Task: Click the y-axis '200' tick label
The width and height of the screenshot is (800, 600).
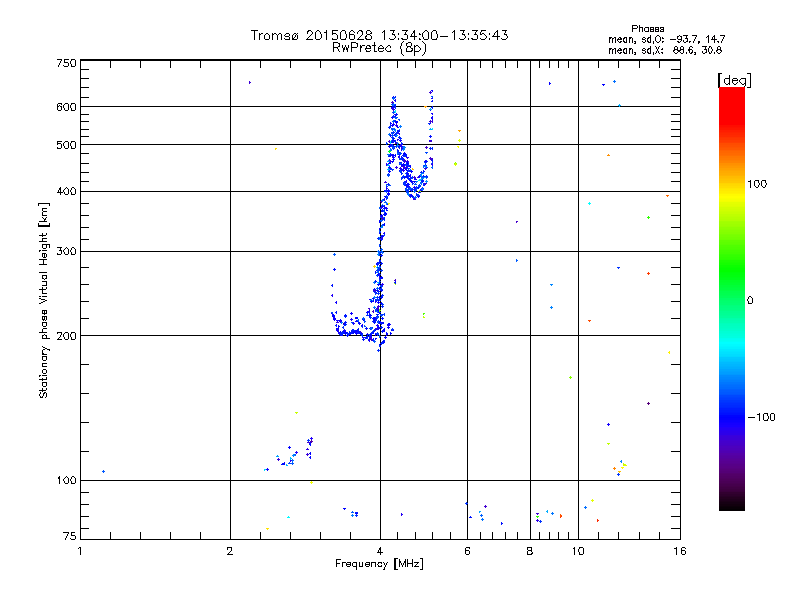Action: click(66, 336)
